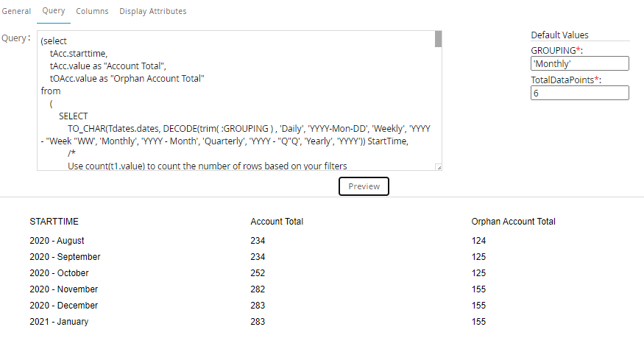644x338 pixels.
Task: Switch to the General tab
Action: tap(15, 11)
